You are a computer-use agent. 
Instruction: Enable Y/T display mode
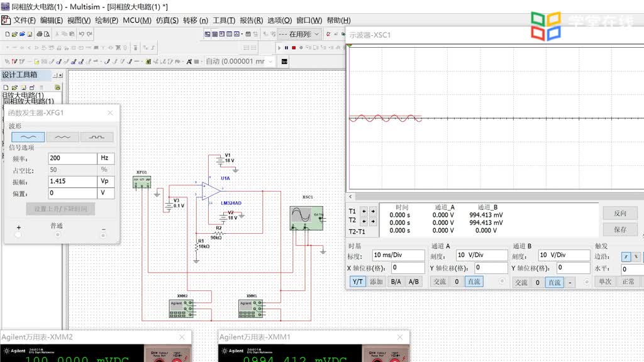point(357,282)
